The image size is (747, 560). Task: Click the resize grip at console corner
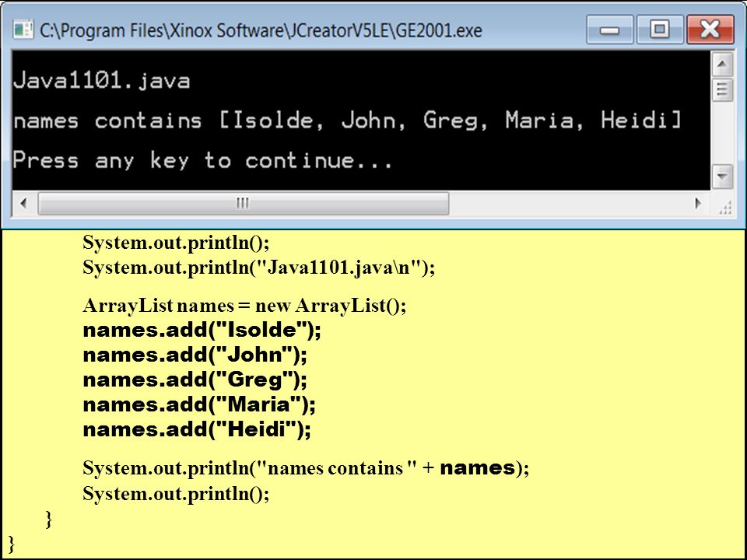tap(724, 207)
